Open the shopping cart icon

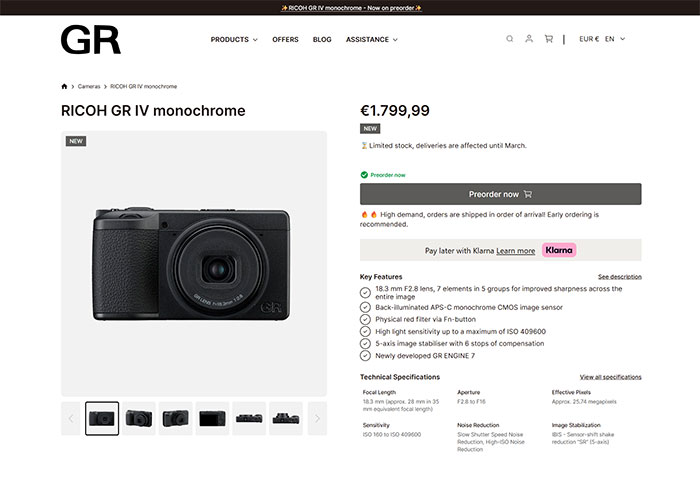coord(548,39)
